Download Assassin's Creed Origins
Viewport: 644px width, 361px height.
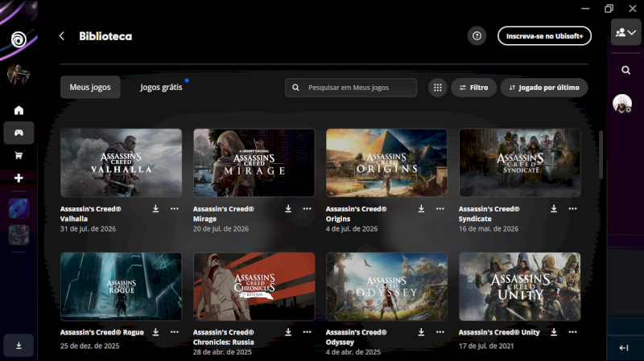coord(421,209)
